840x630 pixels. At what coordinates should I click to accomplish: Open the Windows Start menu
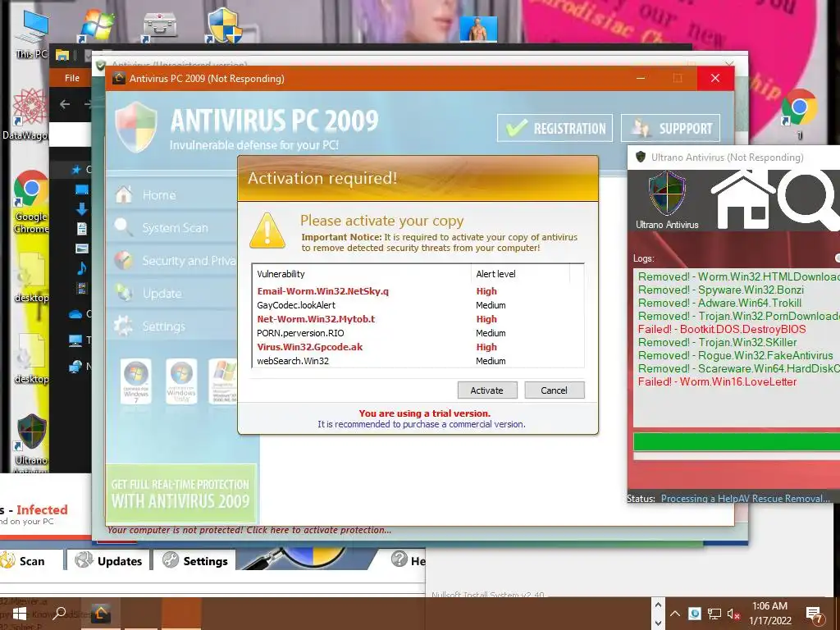pyautogui.click(x=20, y=614)
